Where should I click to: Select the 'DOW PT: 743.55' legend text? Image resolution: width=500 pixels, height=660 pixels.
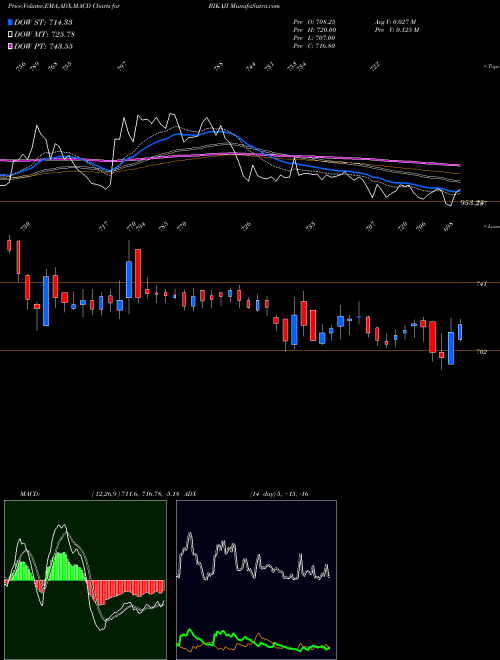[x=43, y=46]
